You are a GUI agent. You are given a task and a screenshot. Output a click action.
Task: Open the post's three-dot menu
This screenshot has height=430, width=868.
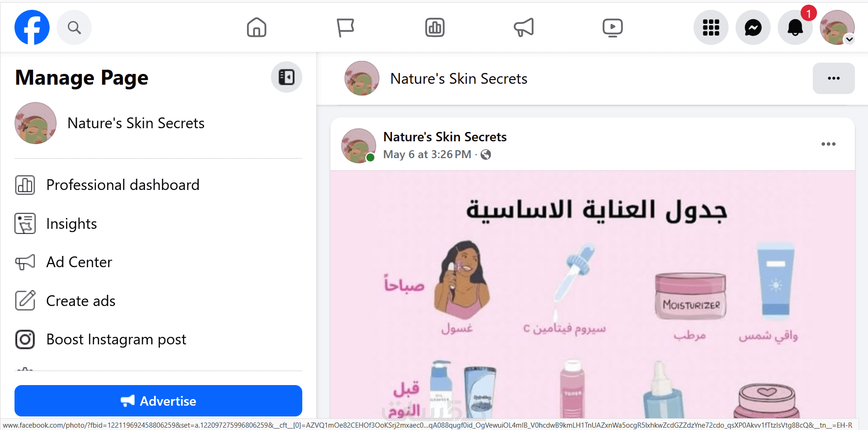(x=828, y=144)
